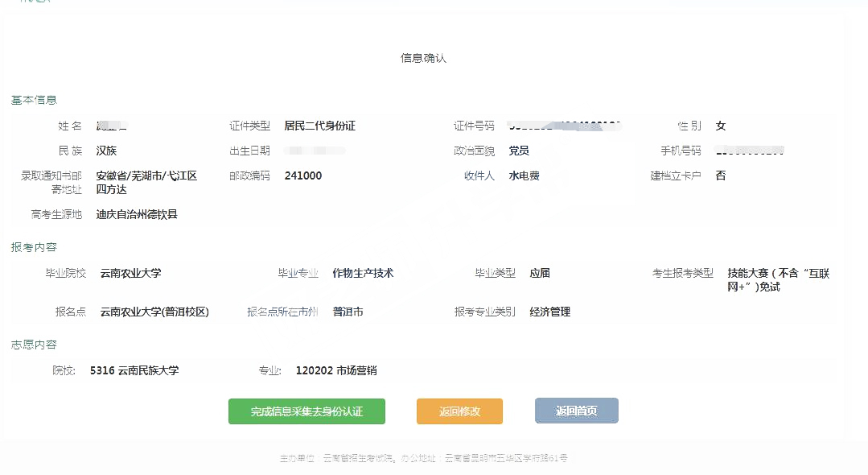Click the 信息确认 page heading
The image size is (868, 475).
[423, 58]
